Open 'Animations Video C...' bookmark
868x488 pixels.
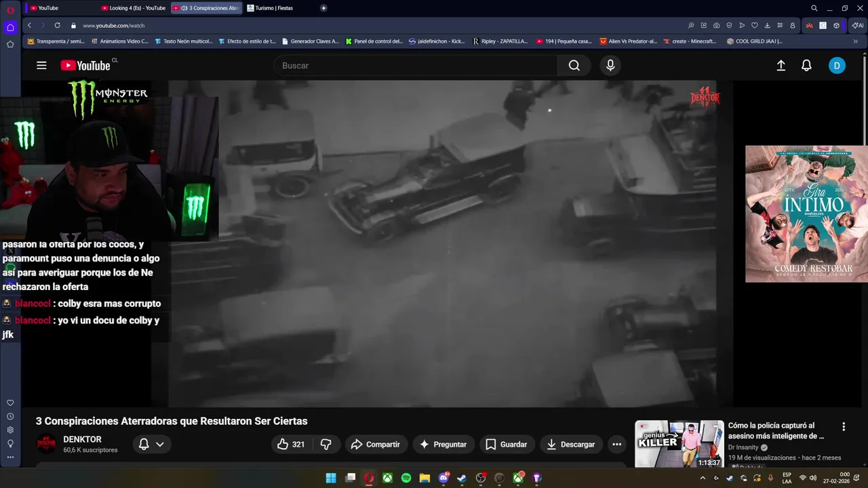[x=119, y=41]
